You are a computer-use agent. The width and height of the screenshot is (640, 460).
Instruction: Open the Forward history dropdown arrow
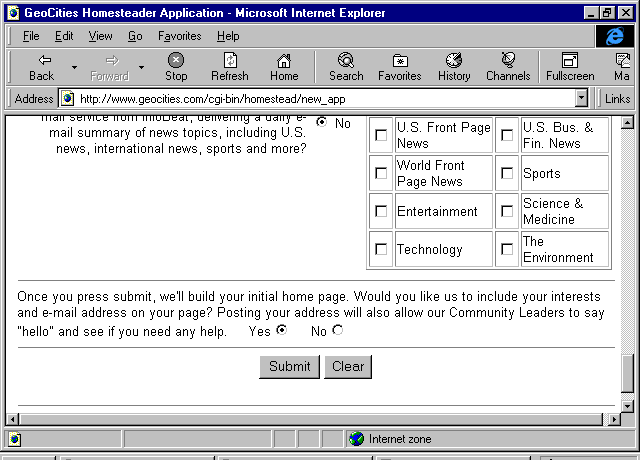(141, 67)
